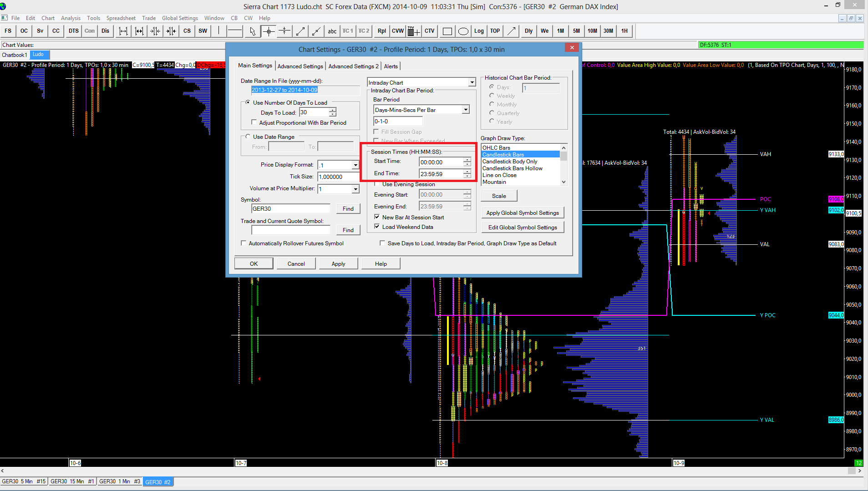Select the arrow drawing tool
Screen dimensions: 868x491
[x=511, y=31]
